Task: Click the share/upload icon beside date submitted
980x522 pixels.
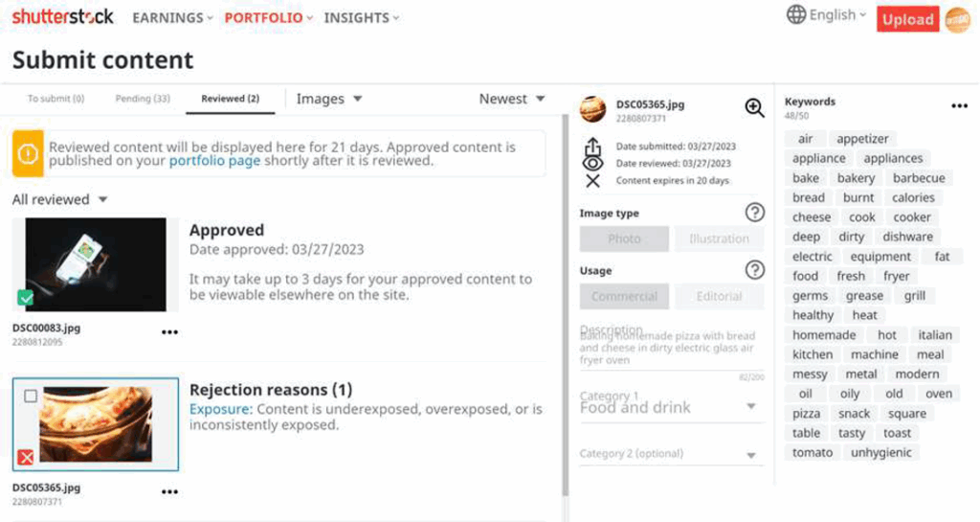Action: (x=592, y=147)
